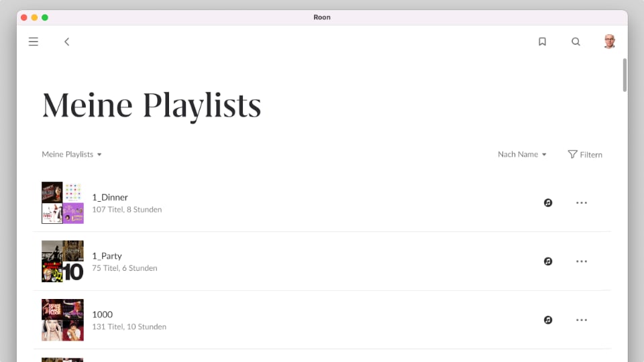The width and height of the screenshot is (644, 362).
Task: Open the user profile avatar
Action: (609, 42)
